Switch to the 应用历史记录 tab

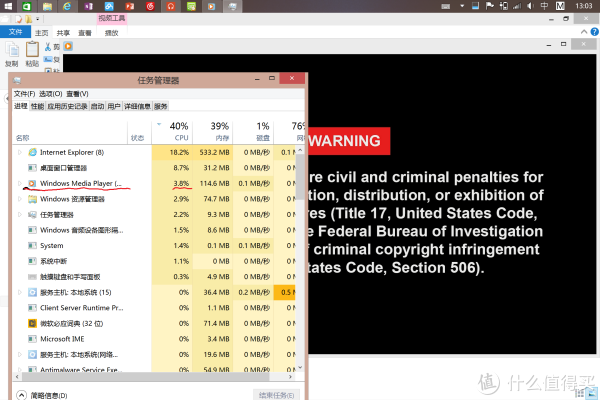67,106
